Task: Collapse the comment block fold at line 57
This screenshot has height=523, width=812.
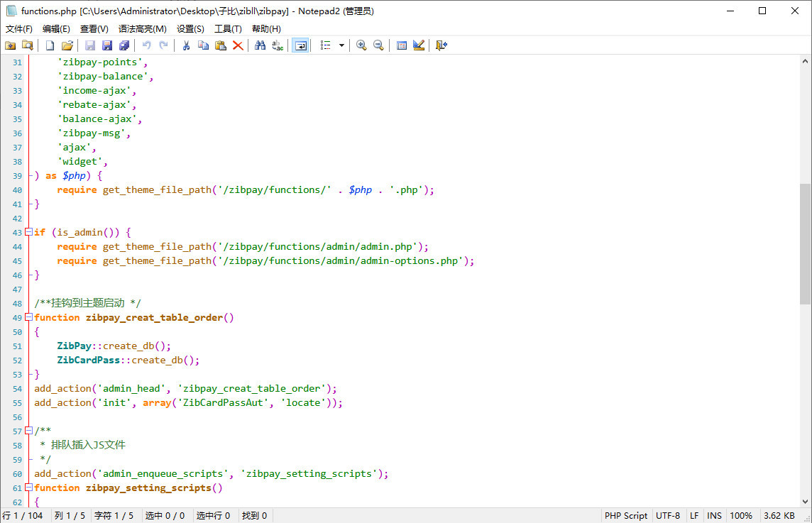Action: [x=28, y=431]
